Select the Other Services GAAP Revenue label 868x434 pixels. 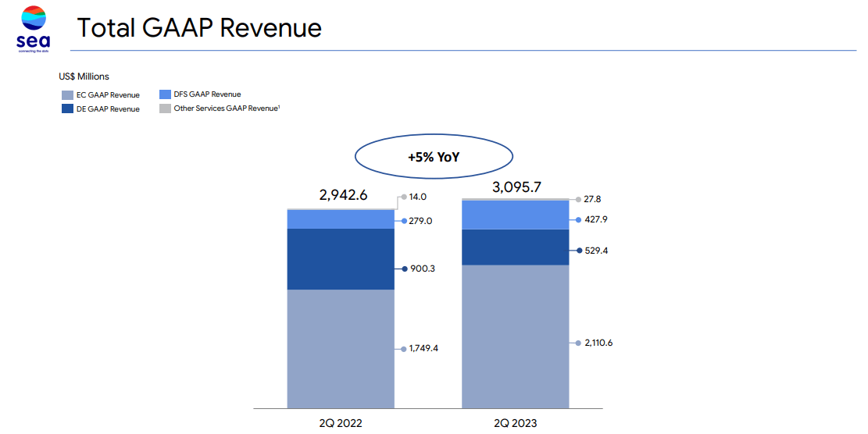point(227,108)
